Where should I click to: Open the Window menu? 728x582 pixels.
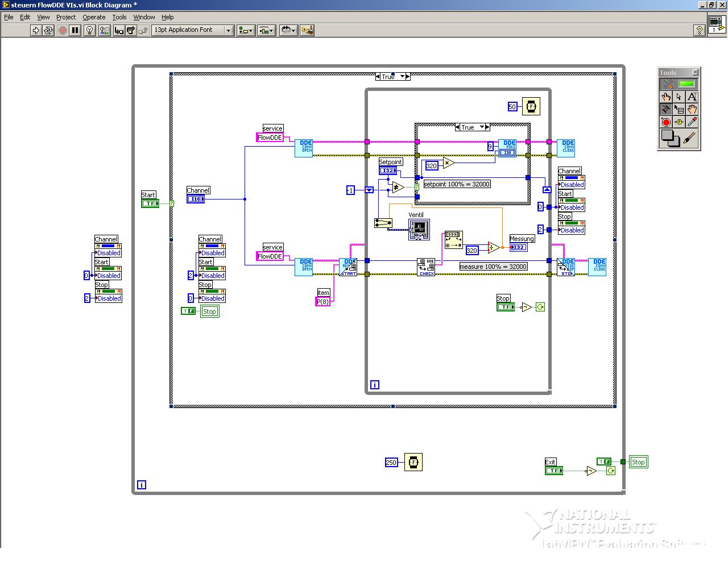click(144, 17)
